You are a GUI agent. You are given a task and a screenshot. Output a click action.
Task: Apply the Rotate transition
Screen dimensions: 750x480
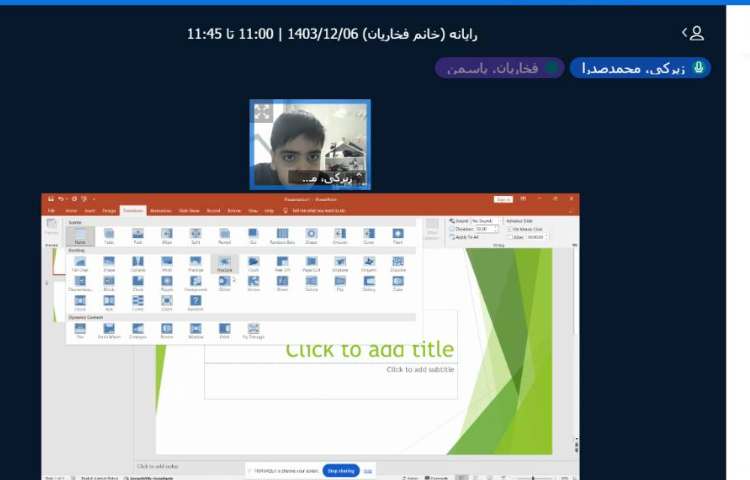tap(167, 330)
